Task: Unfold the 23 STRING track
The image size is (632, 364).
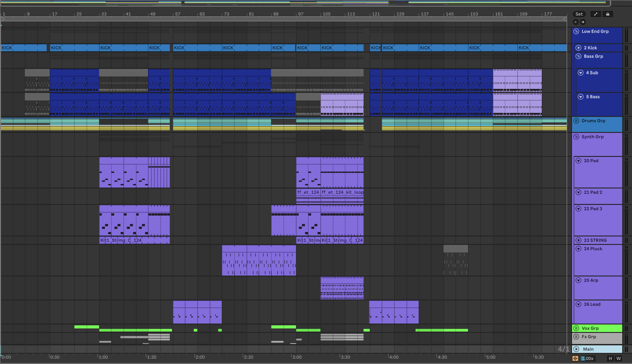Action: click(x=578, y=240)
